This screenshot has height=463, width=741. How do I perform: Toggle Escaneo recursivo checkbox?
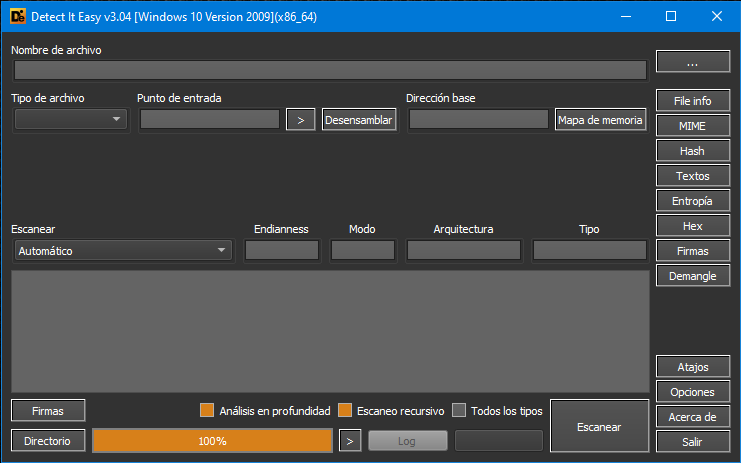(345, 410)
